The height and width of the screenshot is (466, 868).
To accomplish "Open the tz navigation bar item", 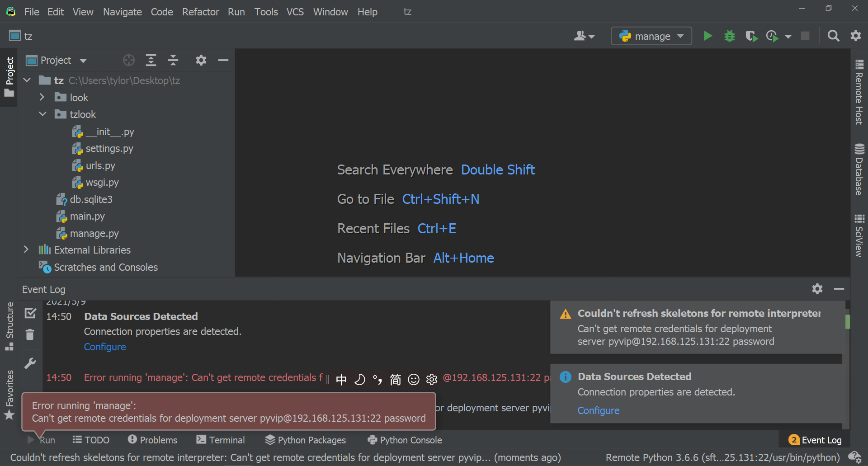I will tap(21, 36).
